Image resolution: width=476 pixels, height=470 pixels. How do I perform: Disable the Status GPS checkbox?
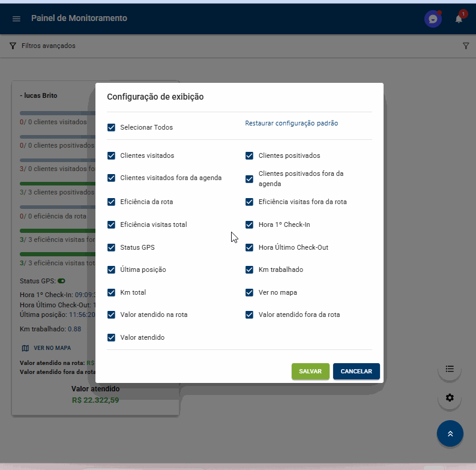(x=111, y=247)
